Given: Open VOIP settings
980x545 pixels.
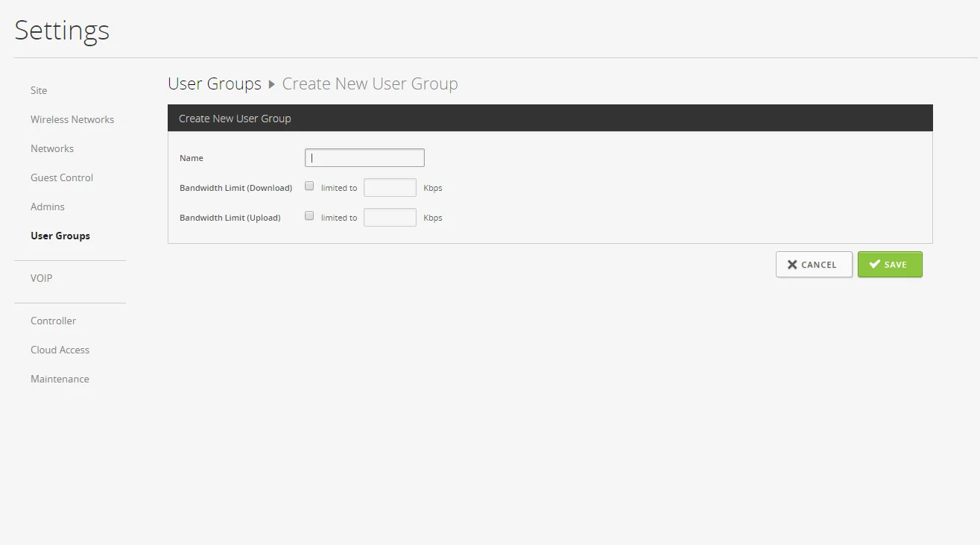Looking at the screenshot, I should (42, 278).
